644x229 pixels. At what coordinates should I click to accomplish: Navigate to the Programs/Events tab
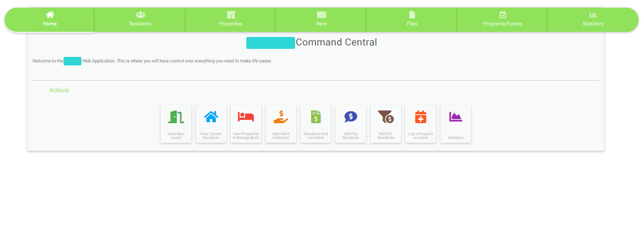click(502, 20)
